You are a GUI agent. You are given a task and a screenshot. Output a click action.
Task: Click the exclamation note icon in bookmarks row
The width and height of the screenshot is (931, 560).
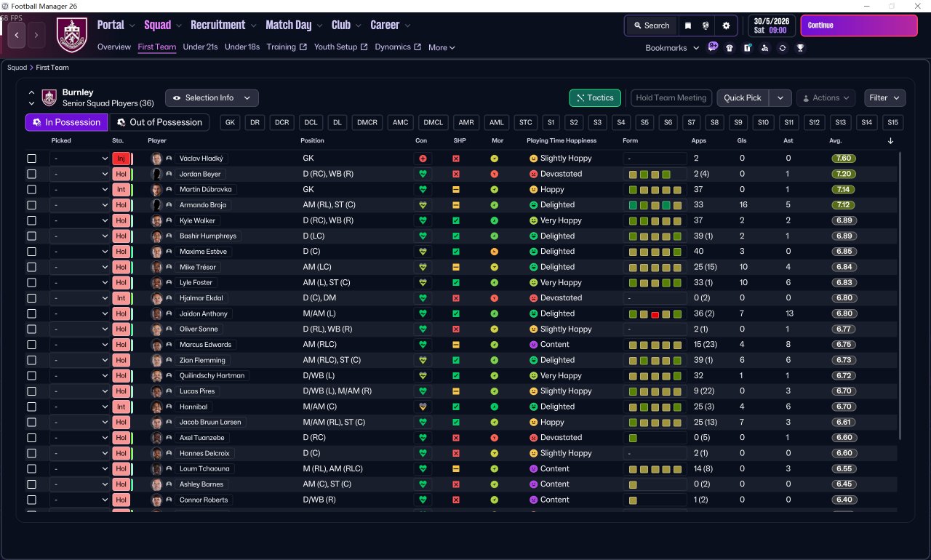[747, 48]
